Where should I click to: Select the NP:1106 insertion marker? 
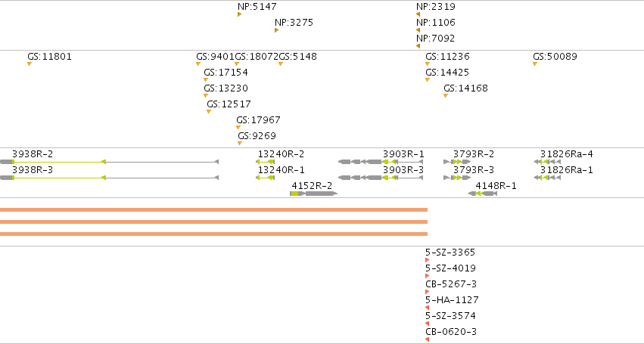coord(418,30)
